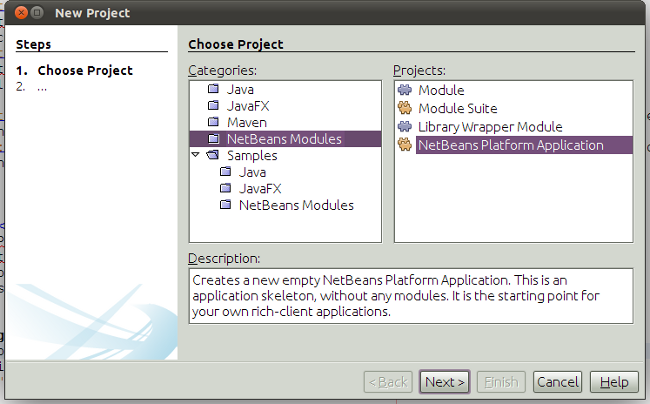The image size is (650, 404).
Task: Click the NetBeans Platform Application icon
Action: pos(405,145)
